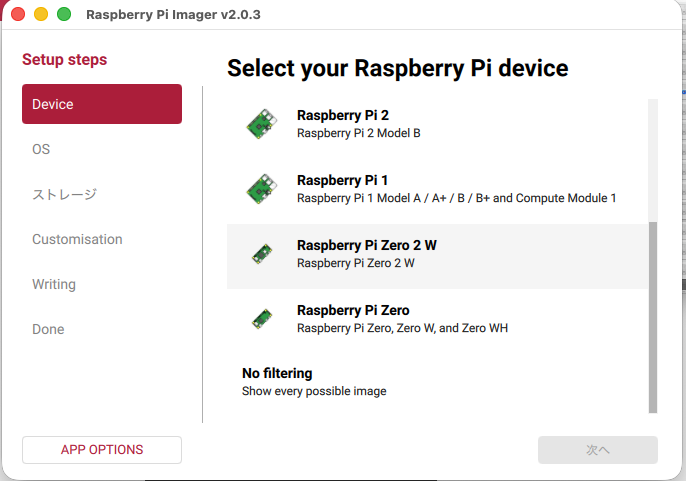
Task: Switch to the ストレージ step
Action: pos(64,194)
